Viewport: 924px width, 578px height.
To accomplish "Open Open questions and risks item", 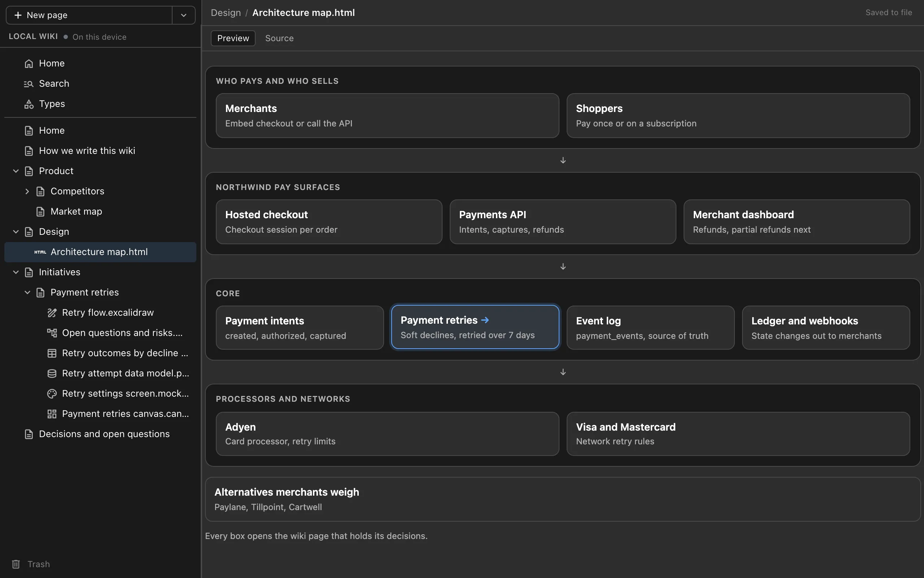I will [x=100, y=333].
